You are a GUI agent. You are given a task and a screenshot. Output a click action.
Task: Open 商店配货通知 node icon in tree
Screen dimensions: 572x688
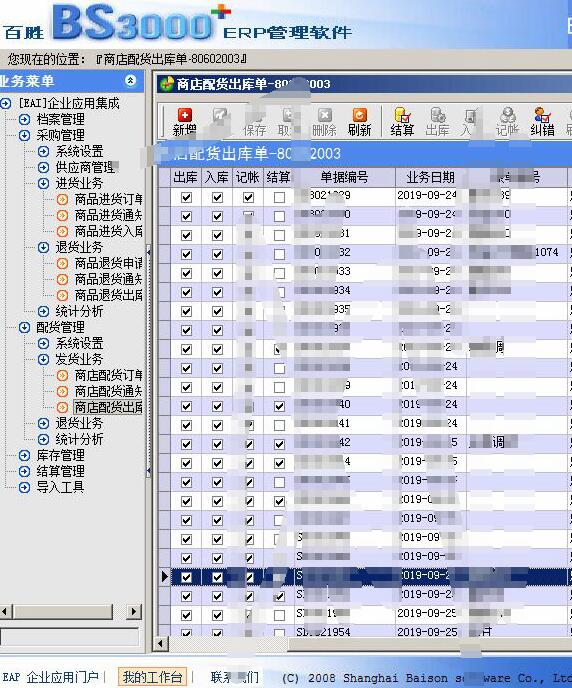[62, 391]
